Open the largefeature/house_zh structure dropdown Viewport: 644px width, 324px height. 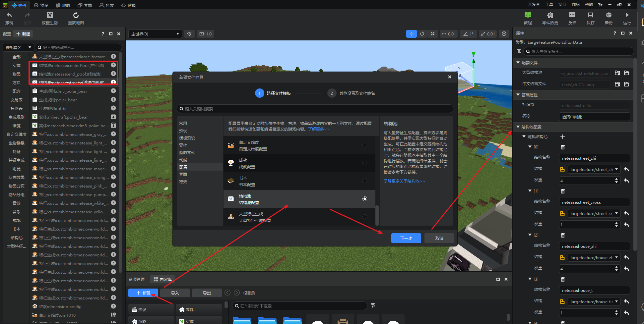[x=594, y=257]
